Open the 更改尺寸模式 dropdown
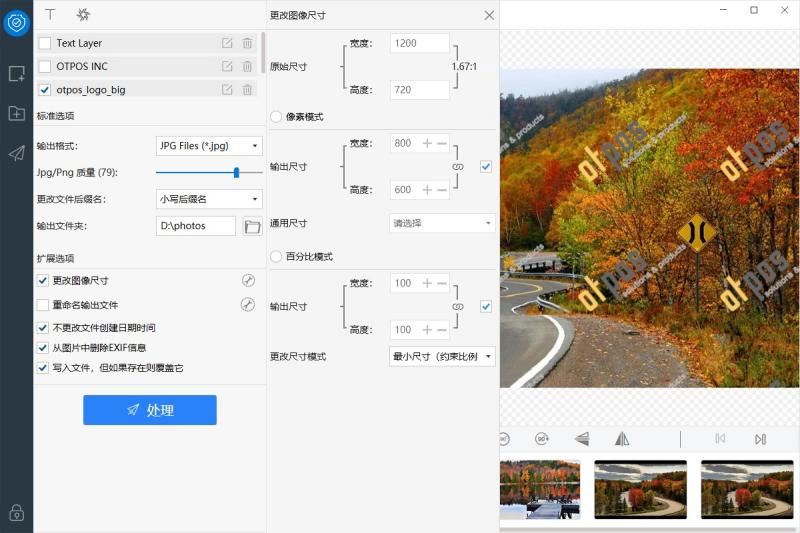 click(441, 356)
